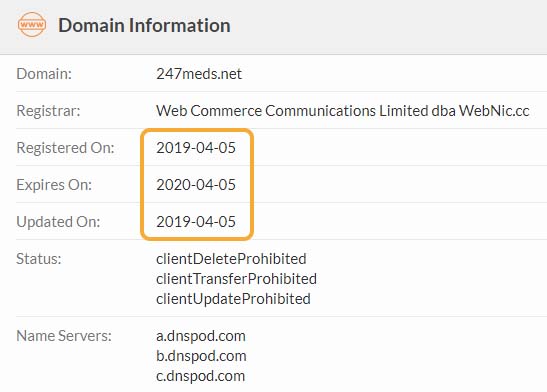Select the WebNic.cc registrar name
The width and height of the screenshot is (547, 392).
(x=343, y=111)
